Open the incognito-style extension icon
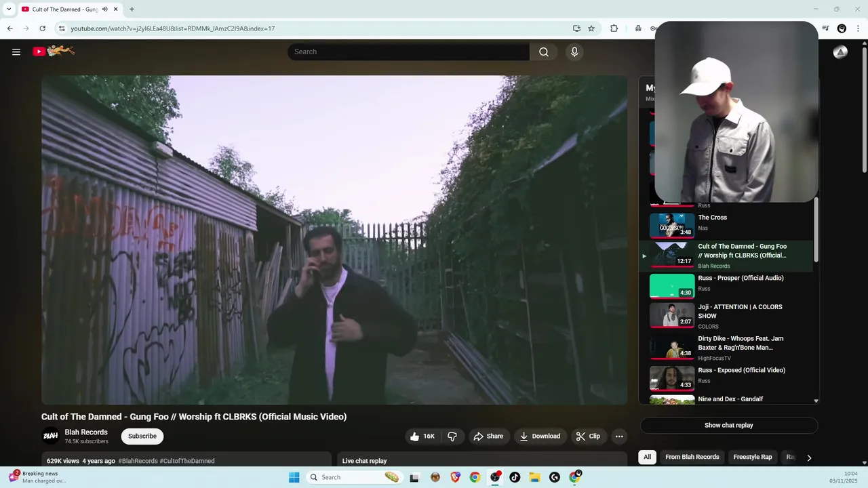Screen dimensions: 868x488 pyautogui.click(x=638, y=28)
